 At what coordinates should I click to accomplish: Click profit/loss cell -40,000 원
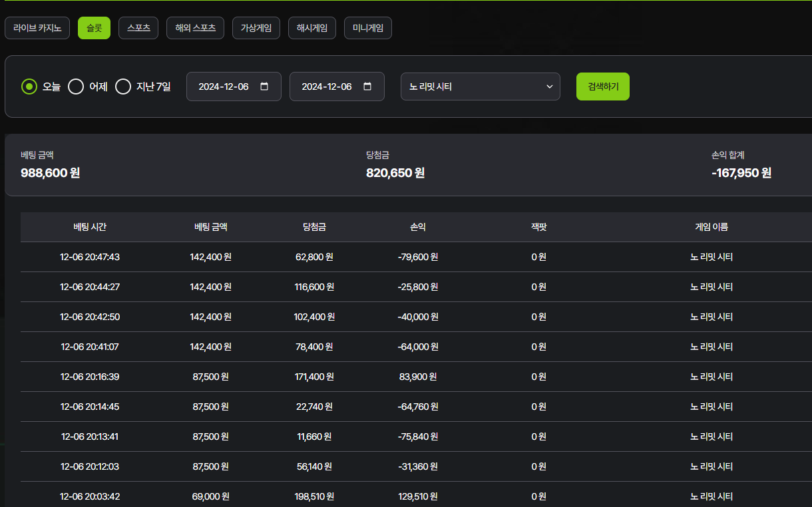point(418,317)
